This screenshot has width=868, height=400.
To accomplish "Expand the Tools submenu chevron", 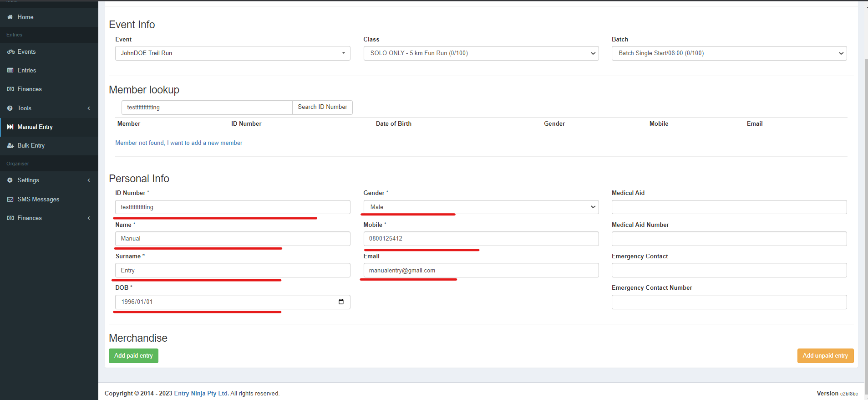I will pyautogui.click(x=89, y=108).
